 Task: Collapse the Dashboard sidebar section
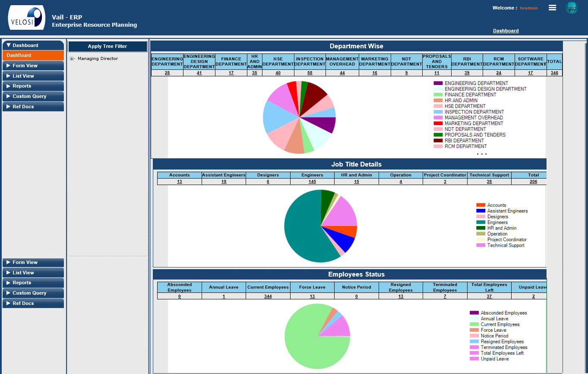(33, 45)
